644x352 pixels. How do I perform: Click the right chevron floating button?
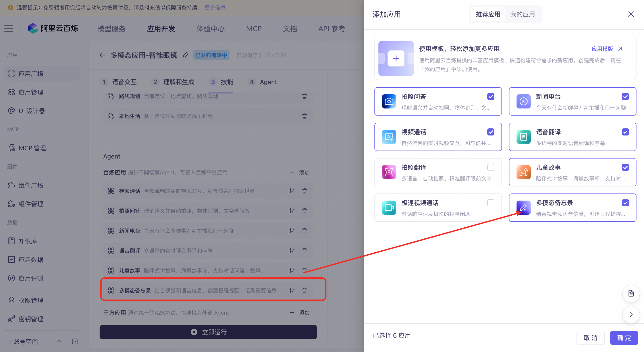pyautogui.click(x=631, y=315)
